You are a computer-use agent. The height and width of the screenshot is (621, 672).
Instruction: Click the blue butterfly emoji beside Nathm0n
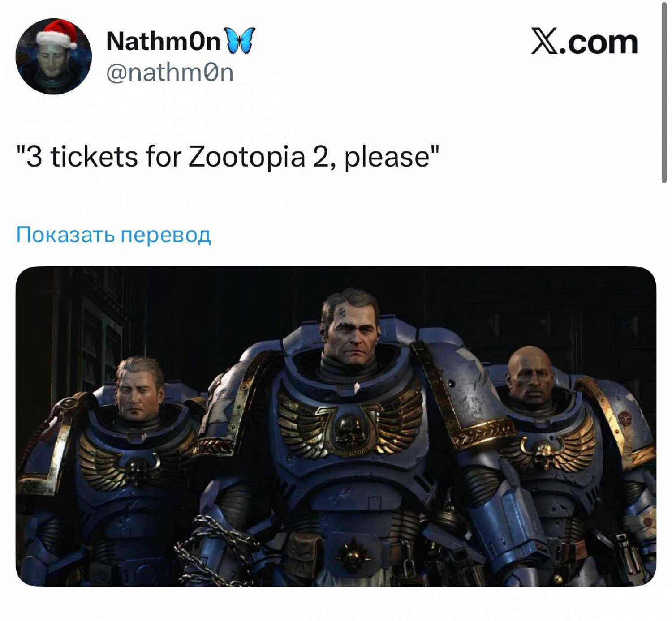(x=240, y=41)
